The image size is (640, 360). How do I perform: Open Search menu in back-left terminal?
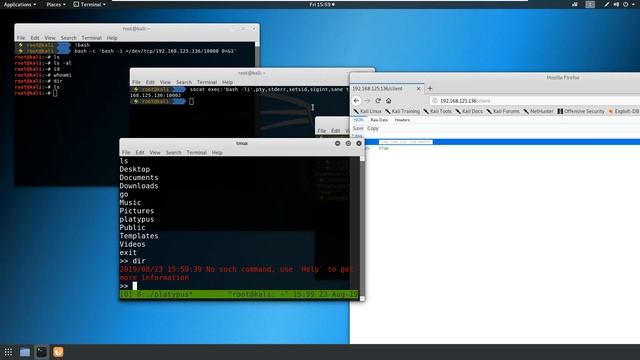68,38
